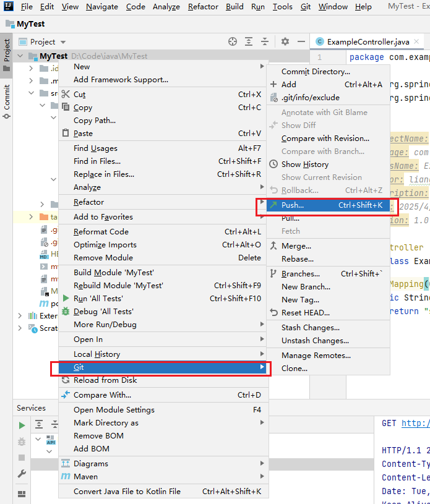Click Pull... in the Git submenu
The height and width of the screenshot is (504, 430).
click(328, 218)
